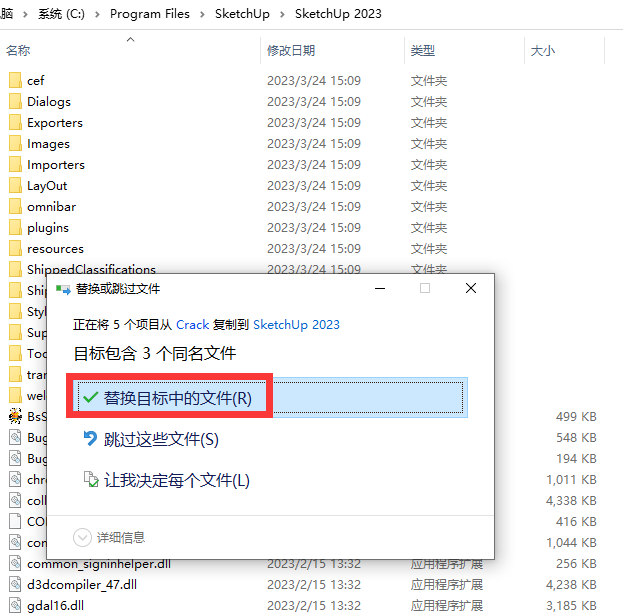
Task: Sort by 名称 column header
Action: (18, 50)
